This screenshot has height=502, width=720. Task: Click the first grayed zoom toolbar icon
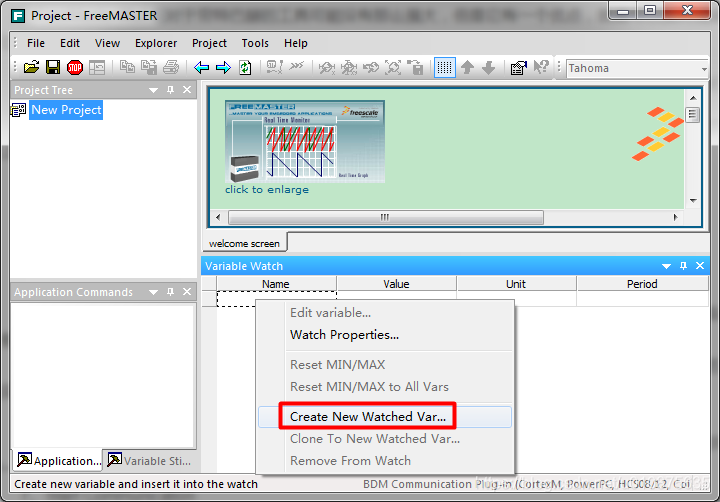coord(326,68)
